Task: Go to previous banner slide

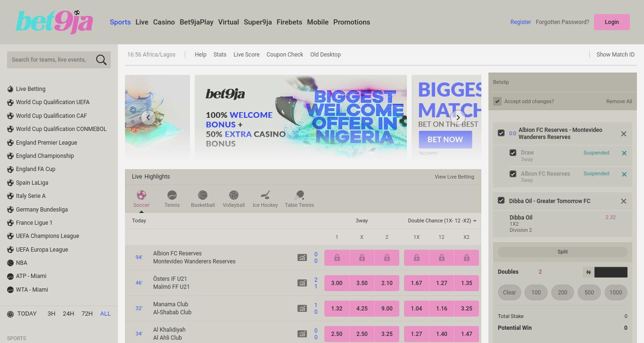Action: point(148,117)
